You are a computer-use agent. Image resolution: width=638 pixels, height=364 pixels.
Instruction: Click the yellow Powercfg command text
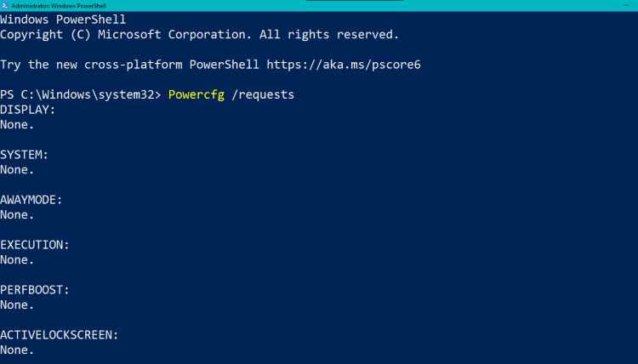(x=197, y=94)
